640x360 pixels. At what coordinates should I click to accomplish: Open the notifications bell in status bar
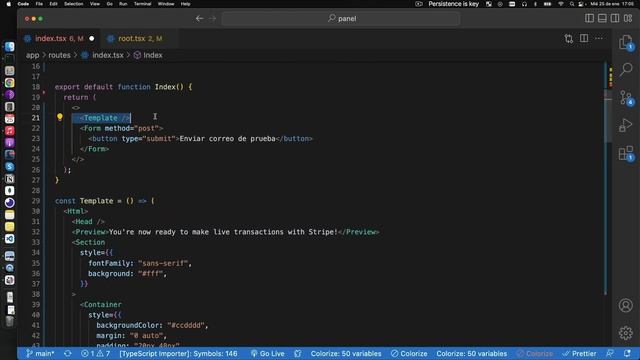coord(627,353)
